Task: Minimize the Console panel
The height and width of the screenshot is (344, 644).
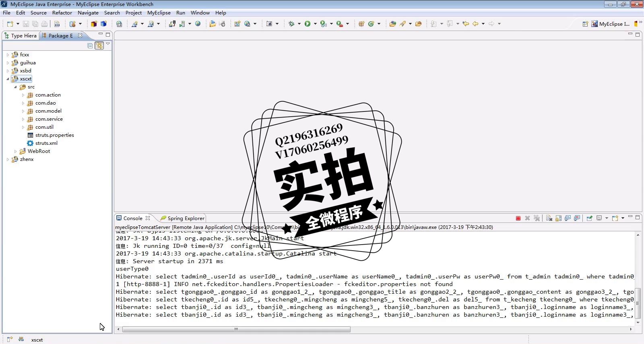Action: [x=630, y=217]
